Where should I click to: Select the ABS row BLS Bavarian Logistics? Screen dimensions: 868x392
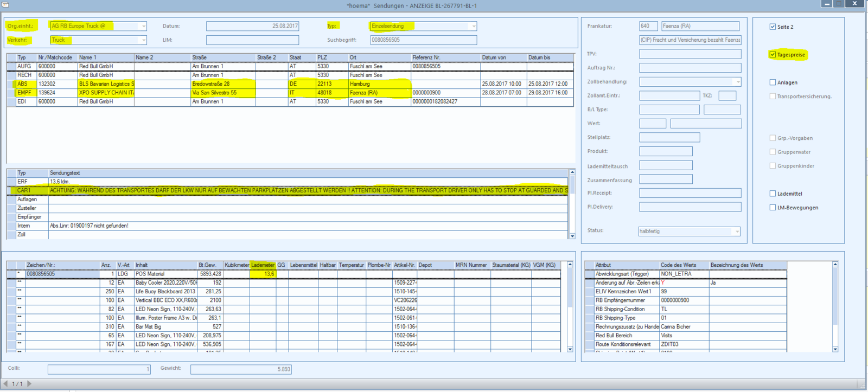(290, 84)
